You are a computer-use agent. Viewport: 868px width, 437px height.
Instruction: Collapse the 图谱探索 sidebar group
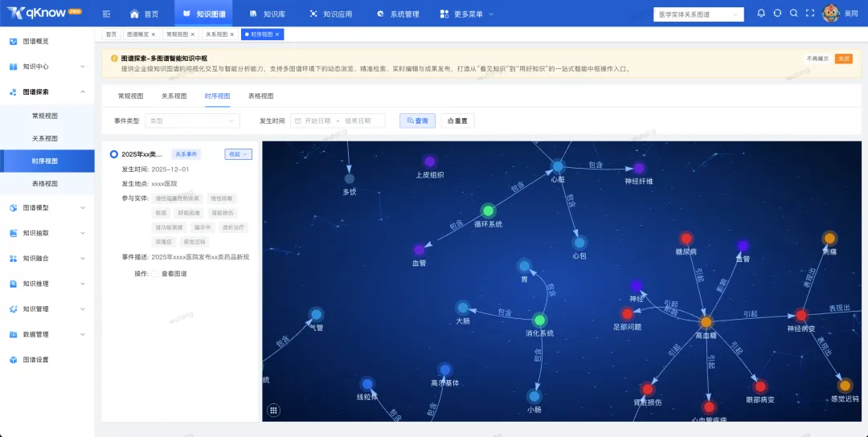click(x=47, y=92)
